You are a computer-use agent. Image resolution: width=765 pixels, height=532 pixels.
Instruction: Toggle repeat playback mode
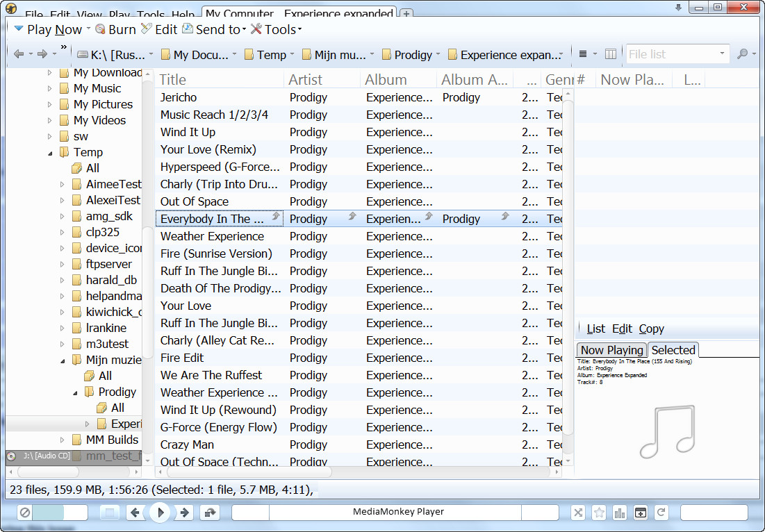661,513
